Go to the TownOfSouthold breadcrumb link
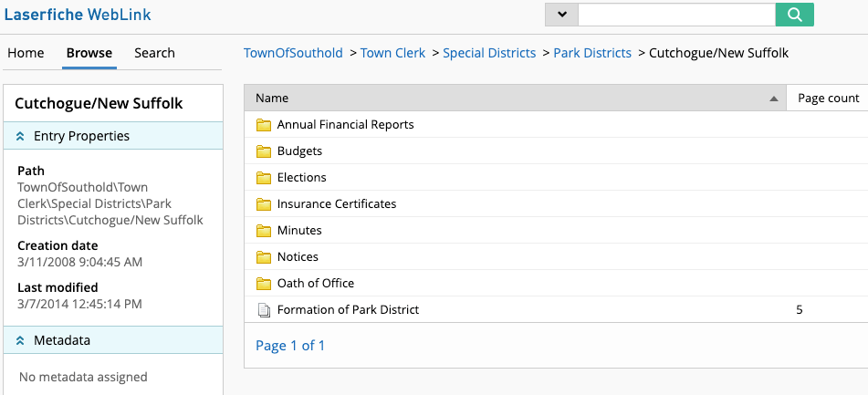 pyautogui.click(x=293, y=53)
